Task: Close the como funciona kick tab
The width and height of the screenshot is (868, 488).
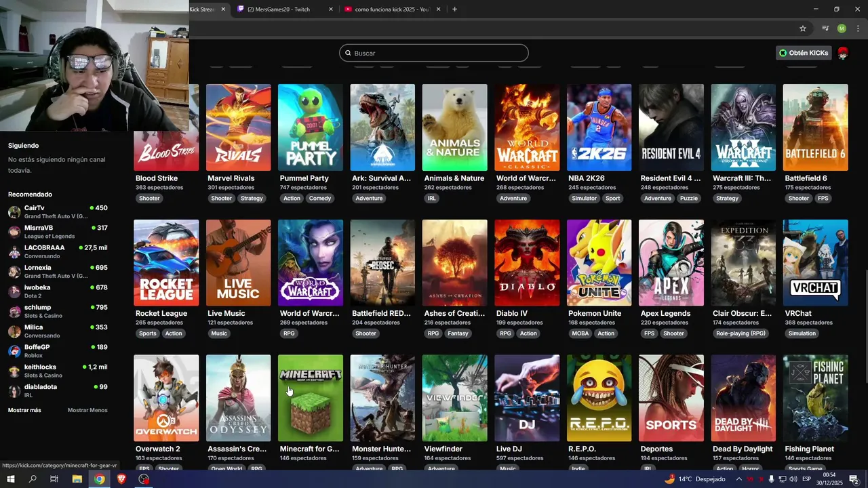Action: 439,9
